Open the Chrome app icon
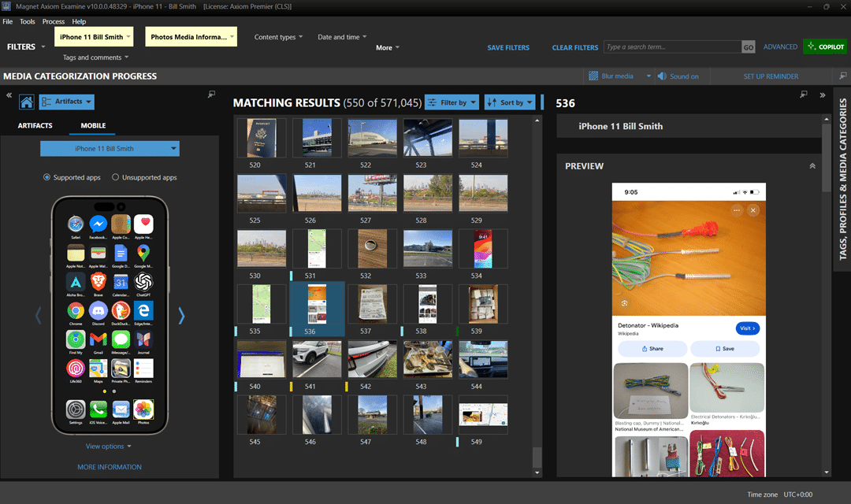 point(76,310)
